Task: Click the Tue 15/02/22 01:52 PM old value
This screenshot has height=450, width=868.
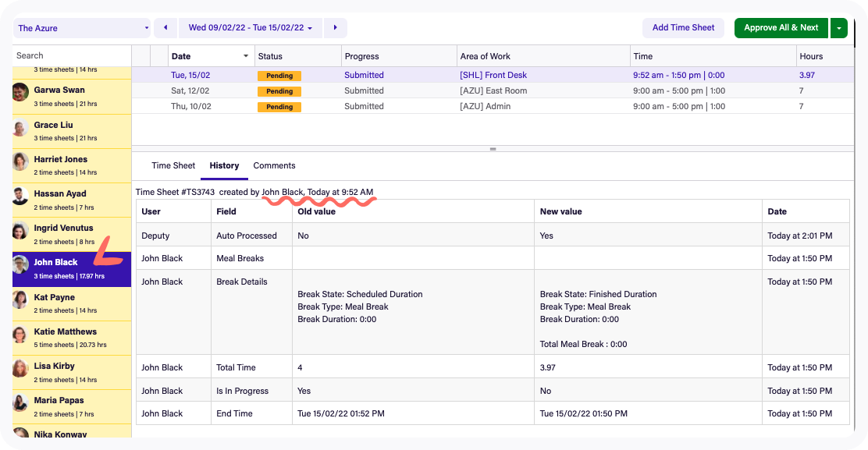Action: 341,413
